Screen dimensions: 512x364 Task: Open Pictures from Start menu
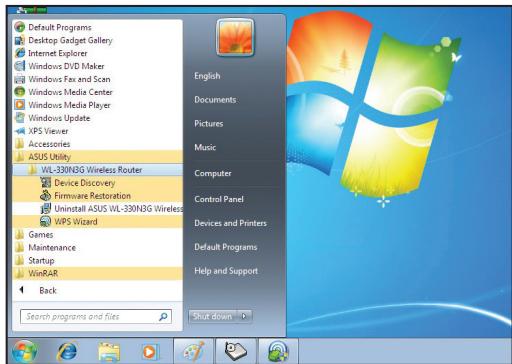pos(209,123)
